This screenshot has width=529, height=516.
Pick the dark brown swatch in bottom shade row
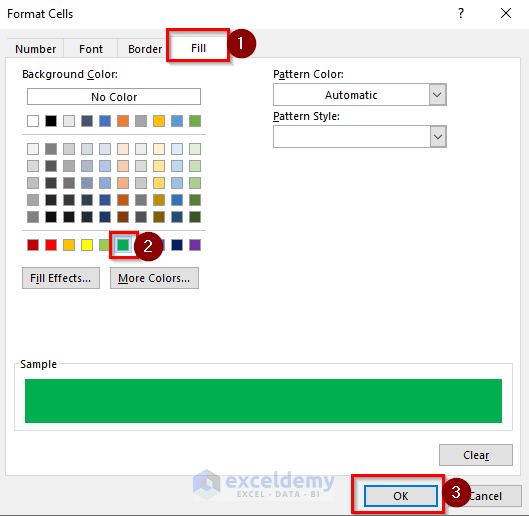click(x=123, y=217)
